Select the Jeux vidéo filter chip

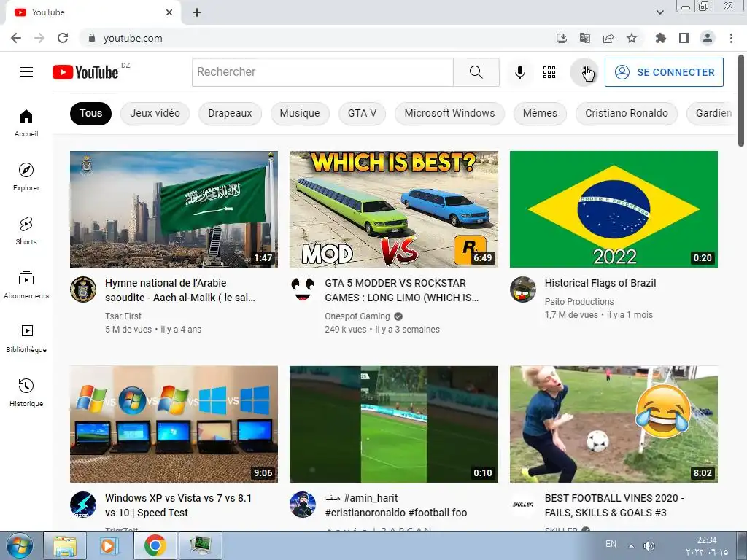[155, 113]
